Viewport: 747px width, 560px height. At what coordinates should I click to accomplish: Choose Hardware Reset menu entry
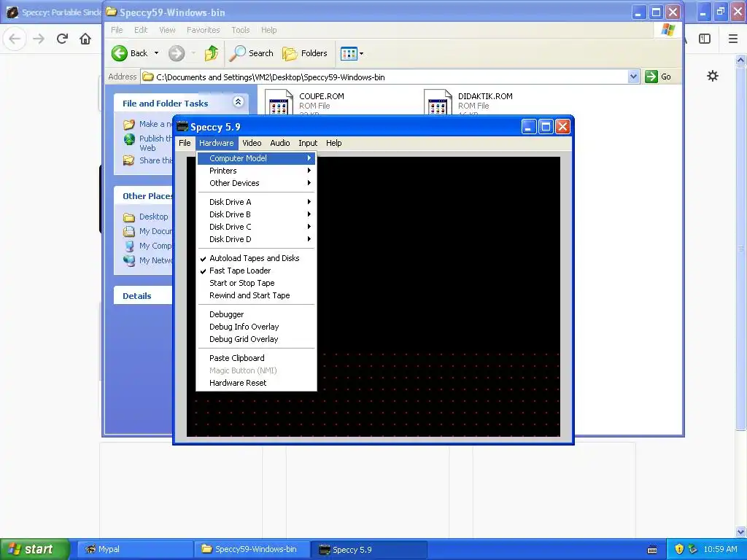click(x=256, y=383)
